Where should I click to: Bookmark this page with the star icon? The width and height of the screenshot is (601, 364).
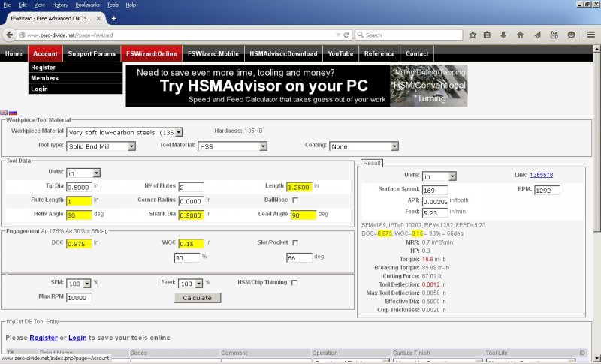473,35
